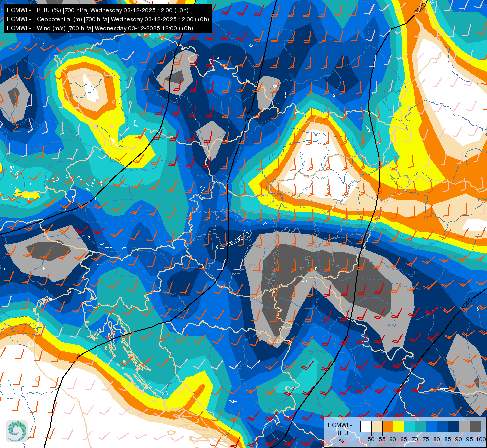Choose the navy 85–90% legend swatch
The height and width of the screenshot is (448, 487).
454,426
